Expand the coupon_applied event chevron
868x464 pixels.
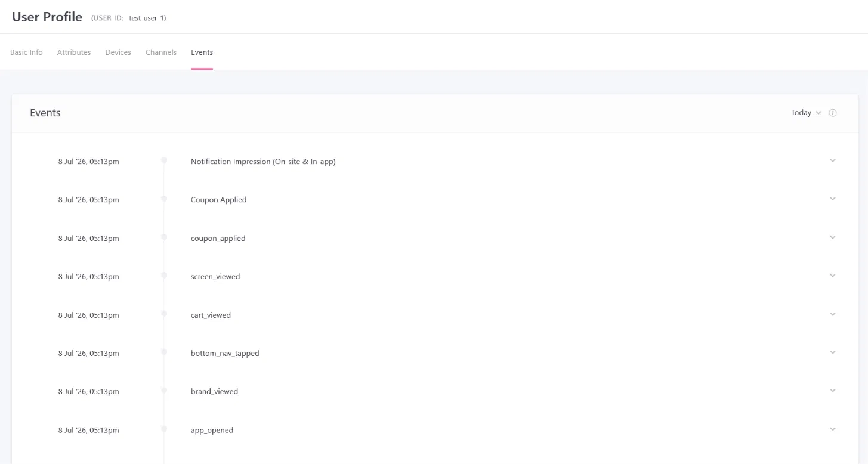833,237
